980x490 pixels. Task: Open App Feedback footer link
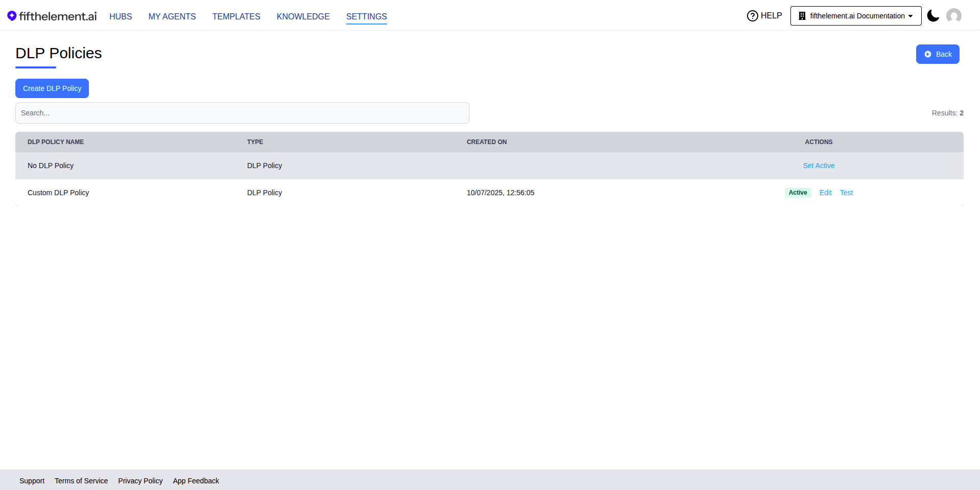(196, 481)
